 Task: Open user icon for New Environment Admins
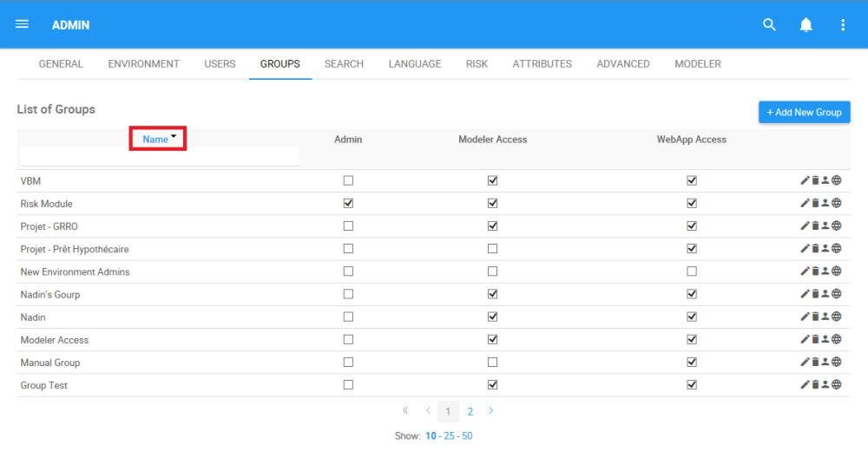pos(825,271)
